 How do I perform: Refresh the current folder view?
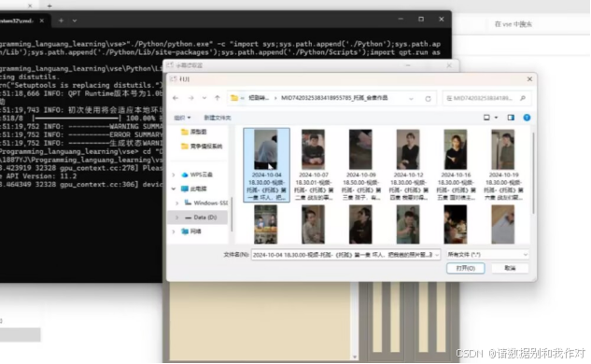tap(428, 99)
